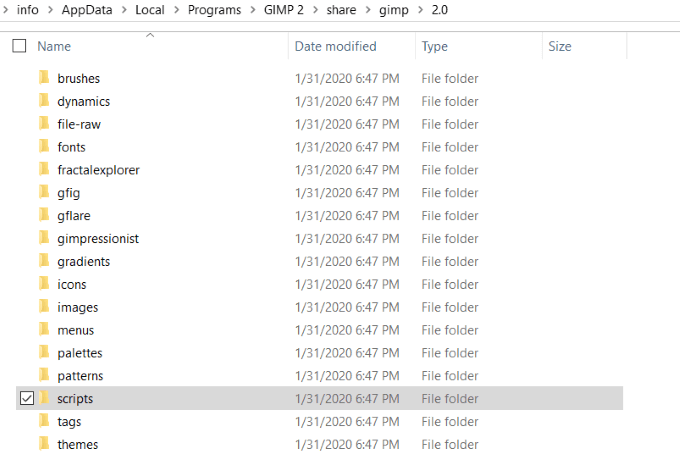This screenshot has height=455, width=680.
Task: Select the icons folder icon
Action: pyautogui.click(x=44, y=284)
